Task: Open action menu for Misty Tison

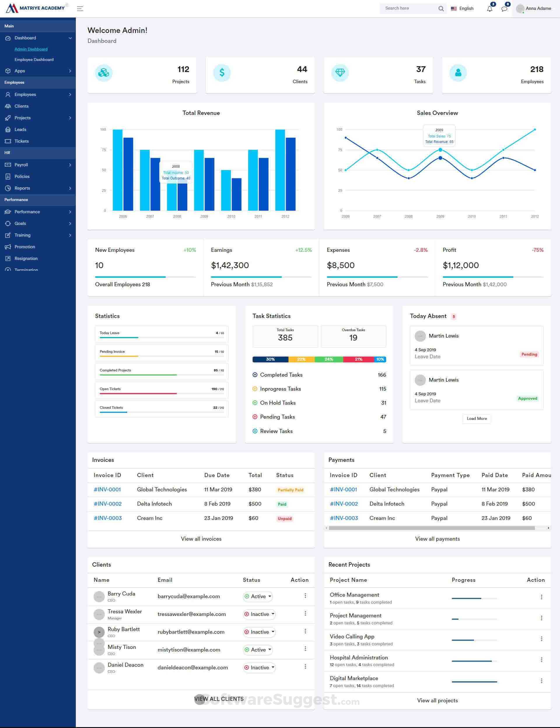Action: pyautogui.click(x=305, y=649)
